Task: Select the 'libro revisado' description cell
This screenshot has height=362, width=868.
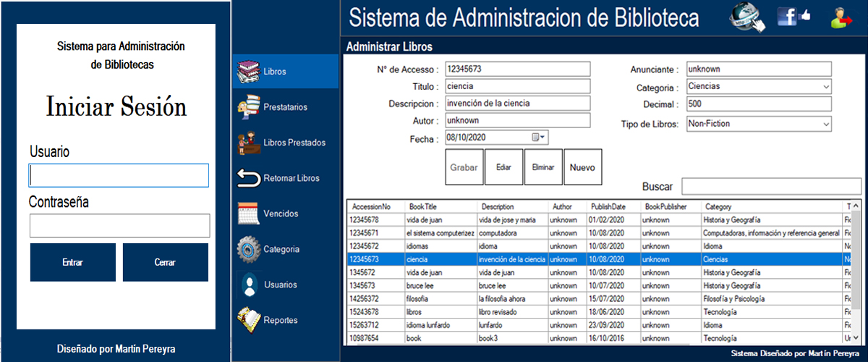Action: (x=513, y=311)
